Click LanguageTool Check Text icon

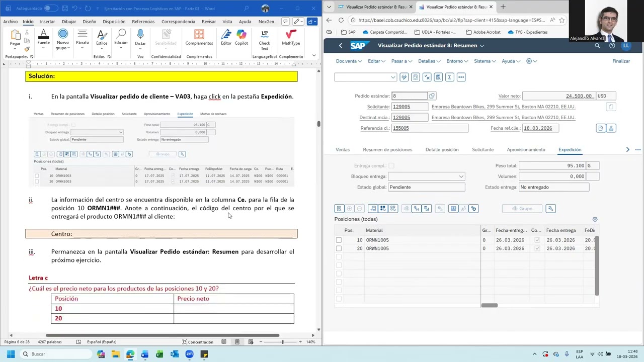[x=264, y=39]
